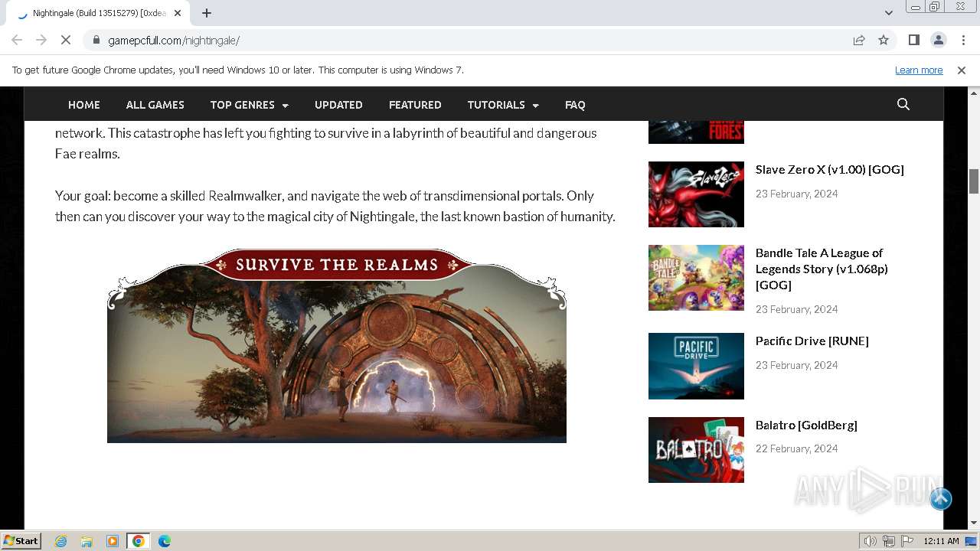Open the ALL GAMES page

click(x=155, y=105)
